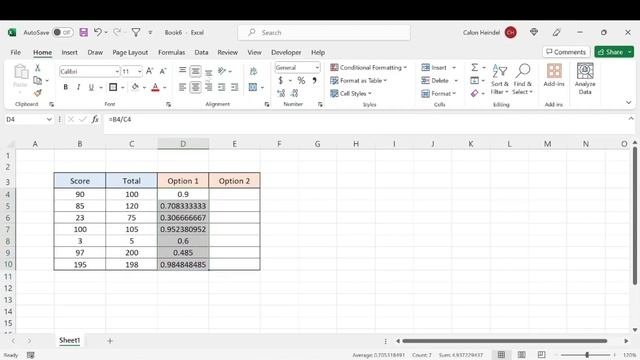Image resolution: width=640 pixels, height=360 pixels.
Task: Toggle Underline formatting
Action: [x=91, y=87]
